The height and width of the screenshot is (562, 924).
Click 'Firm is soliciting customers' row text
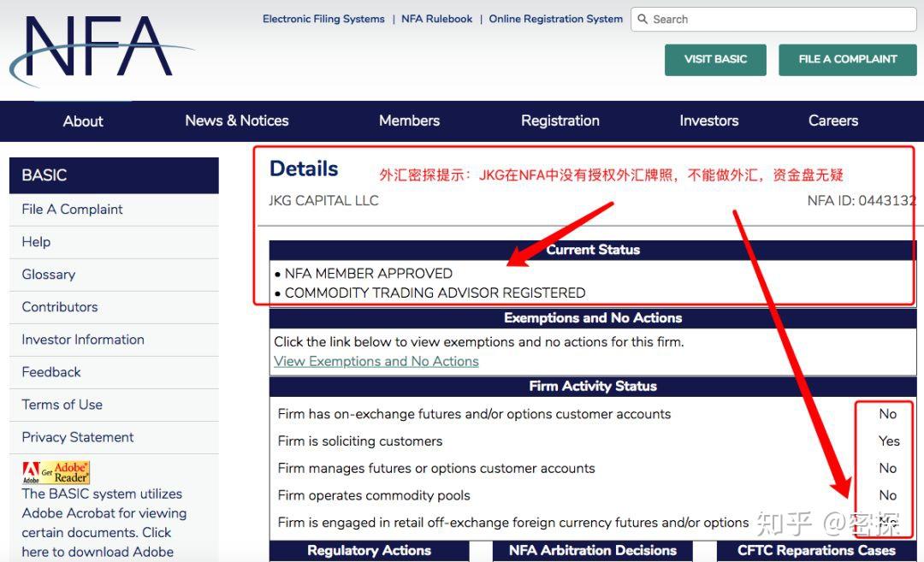pyautogui.click(x=360, y=441)
